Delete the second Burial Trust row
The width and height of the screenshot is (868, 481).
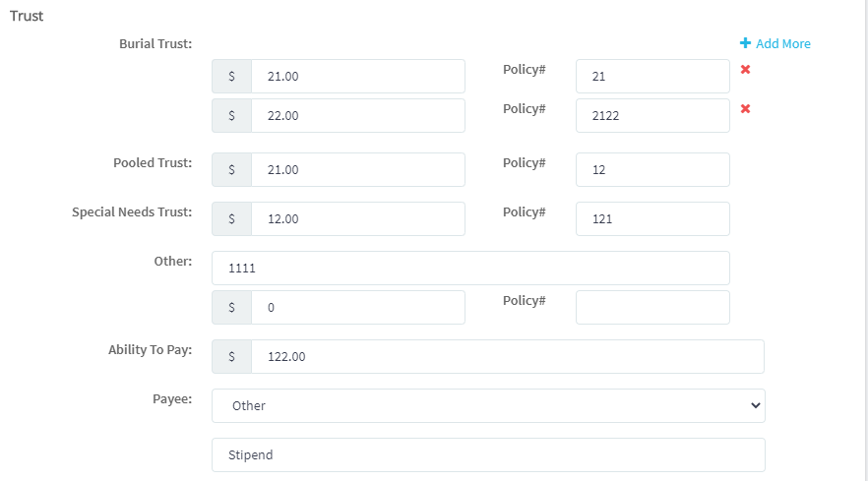(745, 109)
